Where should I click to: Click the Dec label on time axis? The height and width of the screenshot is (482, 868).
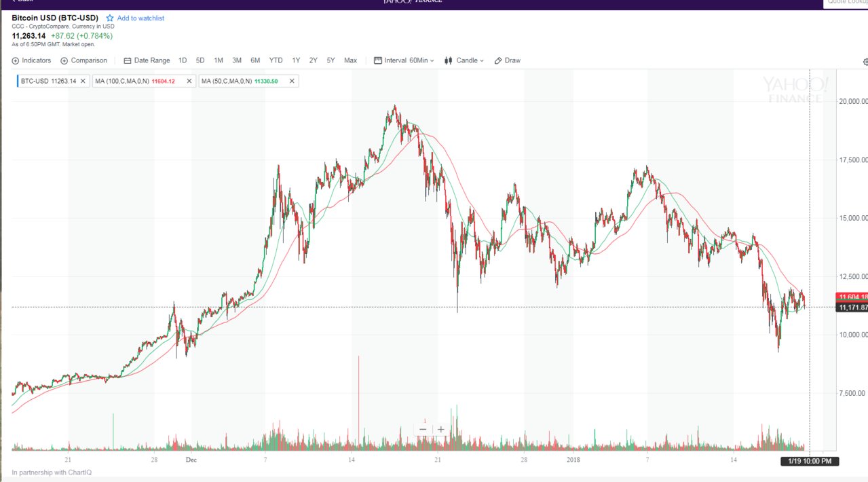[191, 460]
